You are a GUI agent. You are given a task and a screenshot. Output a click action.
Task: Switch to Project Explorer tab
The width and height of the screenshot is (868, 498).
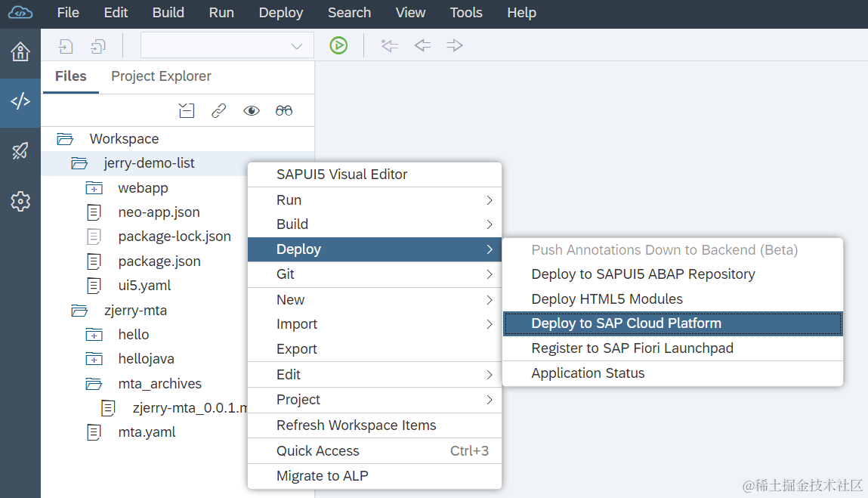point(161,76)
